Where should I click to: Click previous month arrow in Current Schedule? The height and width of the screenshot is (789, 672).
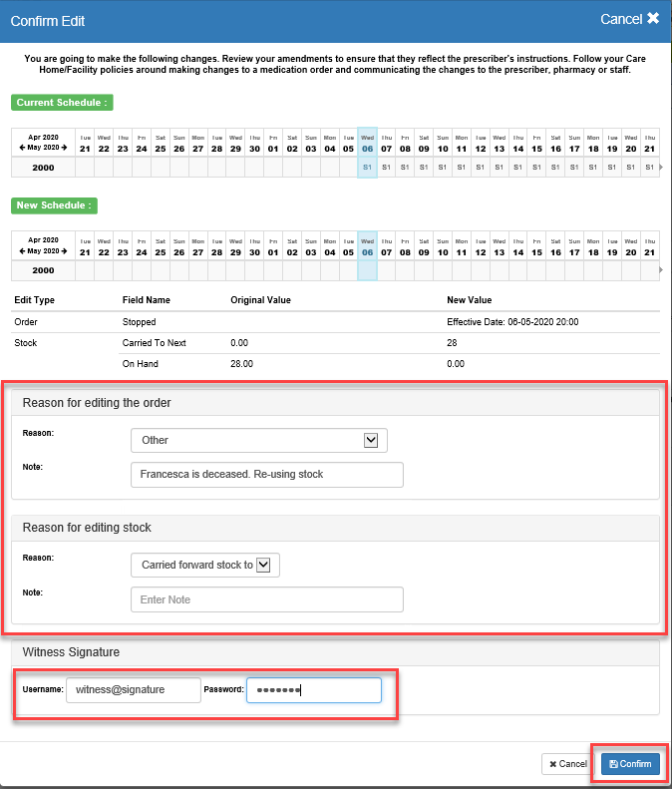(x=23, y=149)
